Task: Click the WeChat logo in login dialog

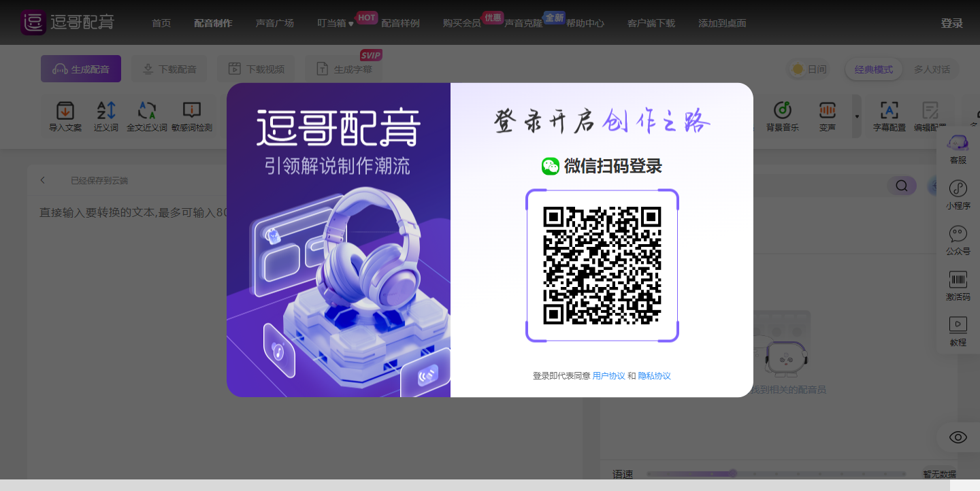Action: 550,166
